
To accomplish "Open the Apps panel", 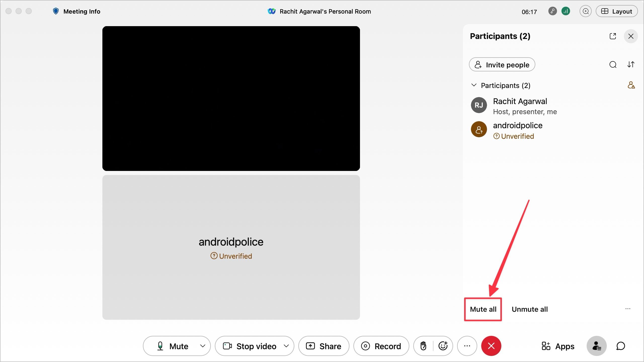I will point(558,346).
